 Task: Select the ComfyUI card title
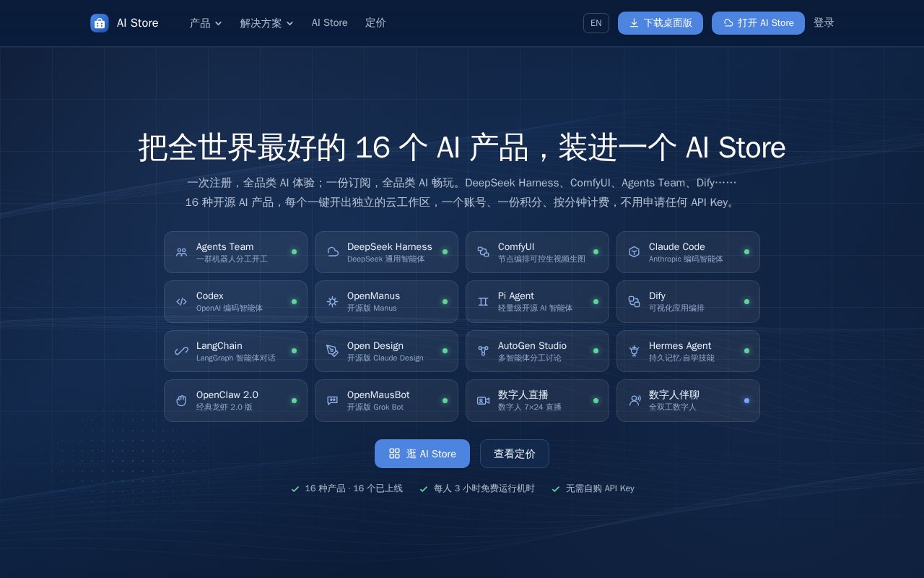[x=516, y=247]
